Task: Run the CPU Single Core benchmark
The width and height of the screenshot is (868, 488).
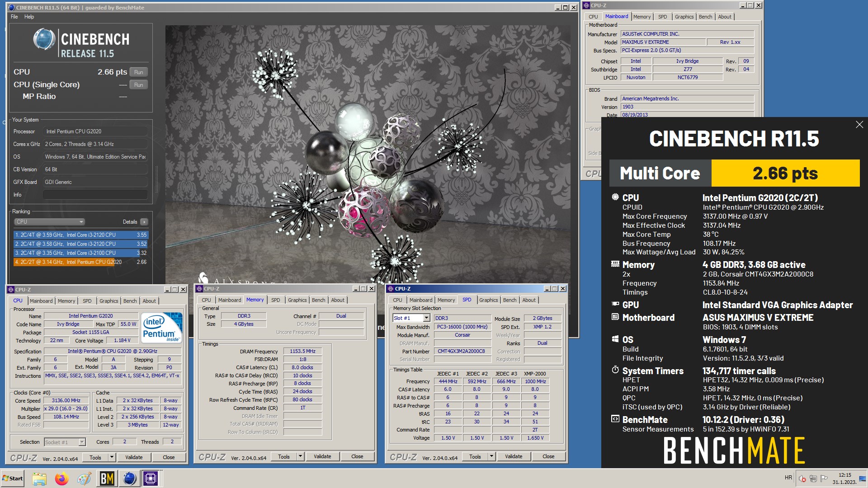Action: coord(139,84)
